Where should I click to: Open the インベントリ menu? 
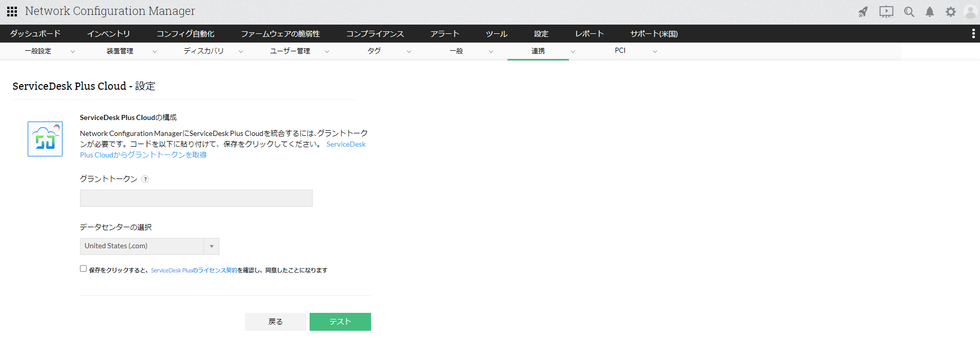click(109, 33)
